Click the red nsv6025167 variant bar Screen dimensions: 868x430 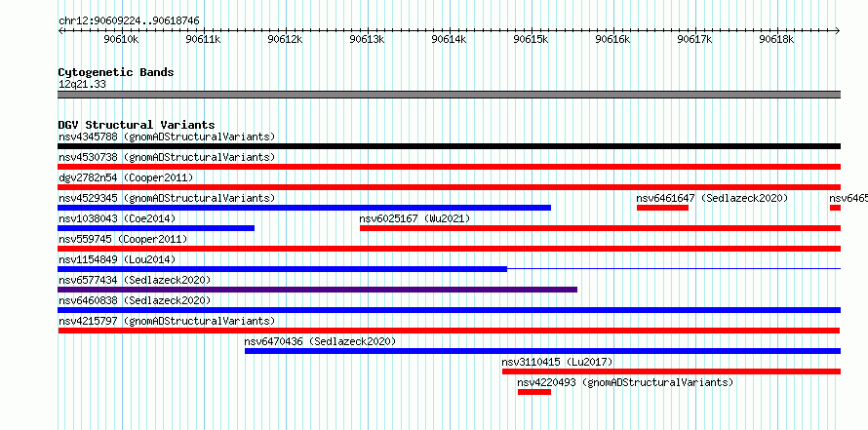pyautogui.click(x=600, y=228)
